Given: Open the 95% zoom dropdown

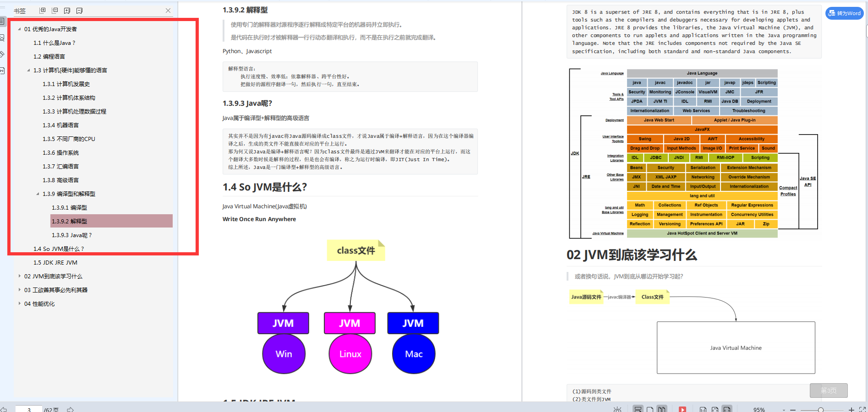Looking at the screenshot, I should pos(784,410).
